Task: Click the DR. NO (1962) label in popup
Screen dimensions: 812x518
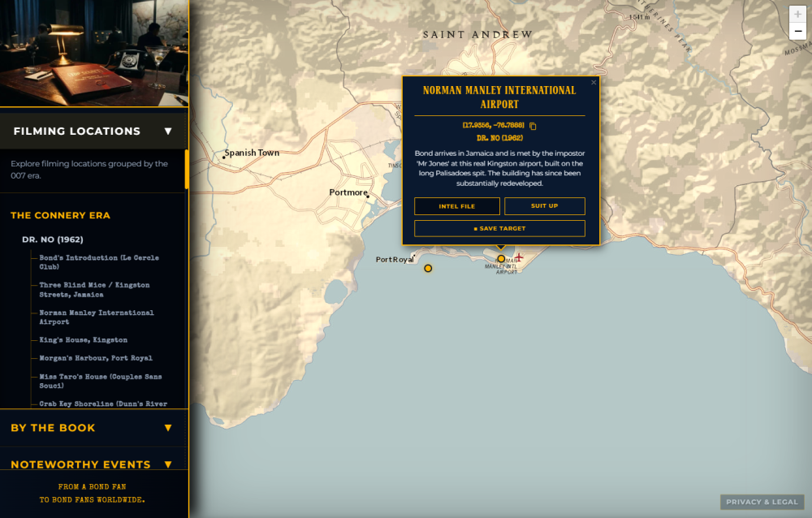Action: pos(499,138)
